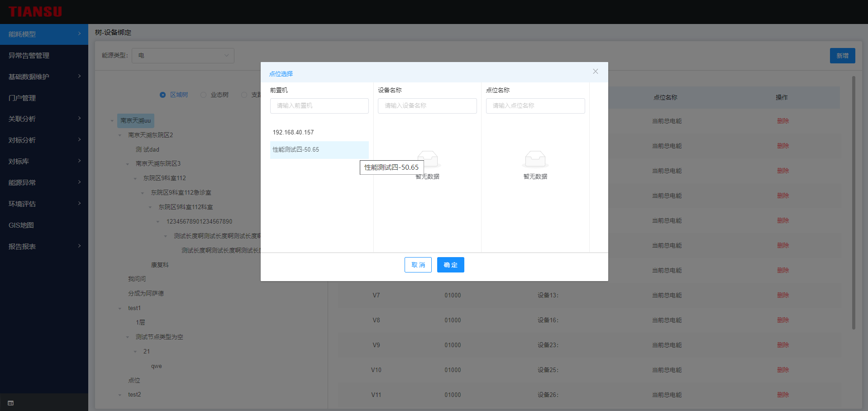Select the 测 试dad tree item
Screen dimensions: 868x411
coord(148,149)
